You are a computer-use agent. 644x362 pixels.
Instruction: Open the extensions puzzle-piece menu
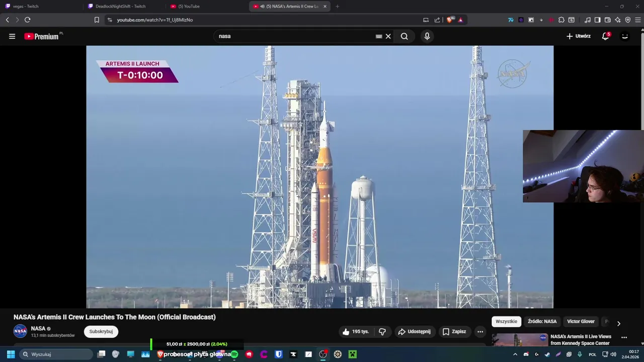[561, 20]
